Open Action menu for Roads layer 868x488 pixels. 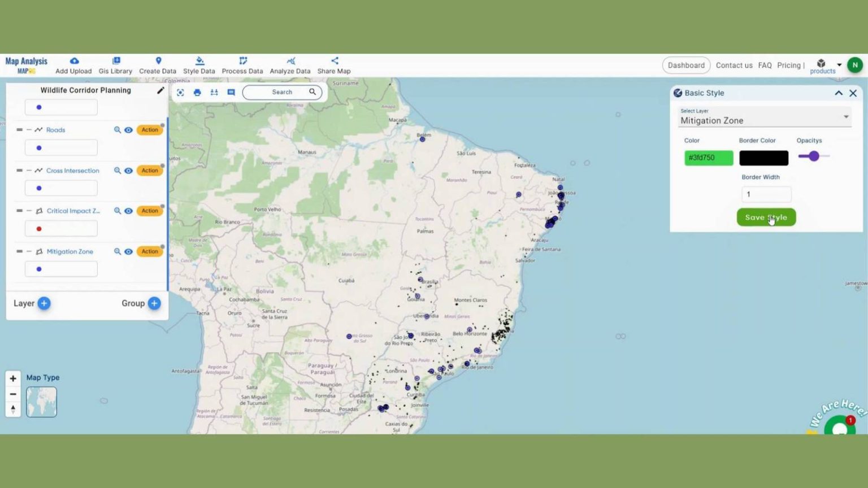[150, 130]
